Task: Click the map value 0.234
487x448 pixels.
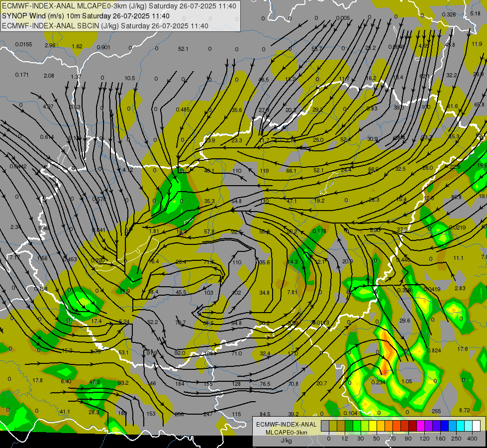Action: (378, 382)
